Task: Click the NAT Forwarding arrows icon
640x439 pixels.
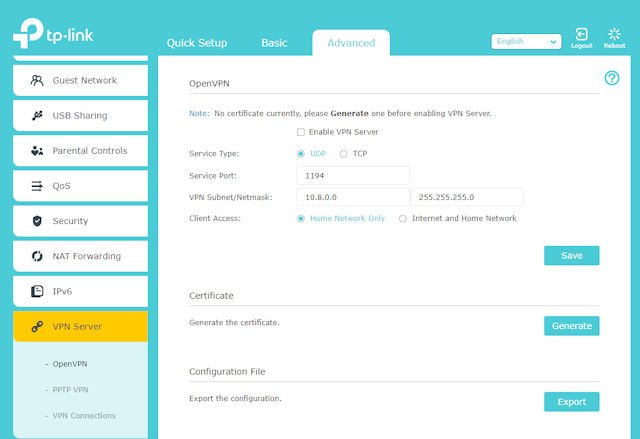Action: click(x=37, y=256)
